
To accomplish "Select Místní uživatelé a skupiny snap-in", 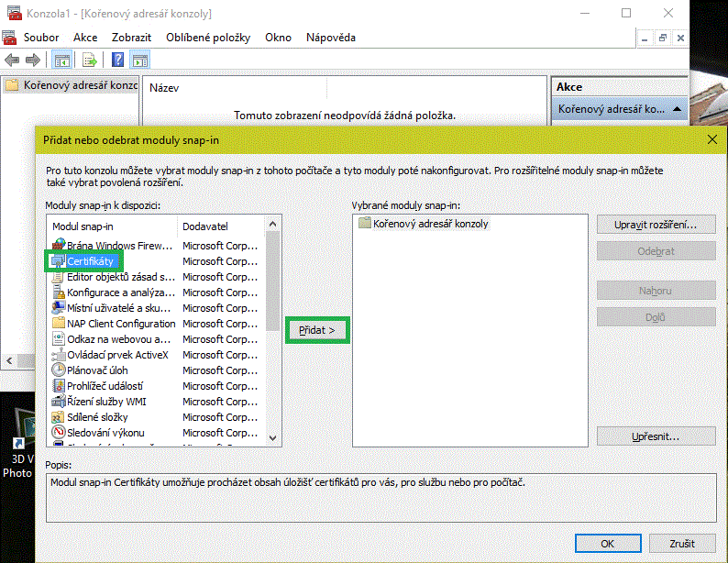I will pos(119,308).
